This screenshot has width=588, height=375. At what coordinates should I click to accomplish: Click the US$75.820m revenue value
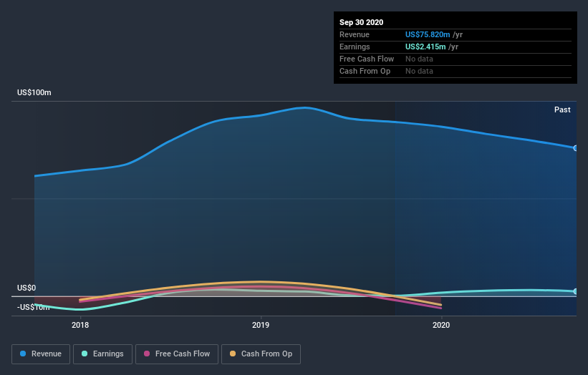point(428,34)
